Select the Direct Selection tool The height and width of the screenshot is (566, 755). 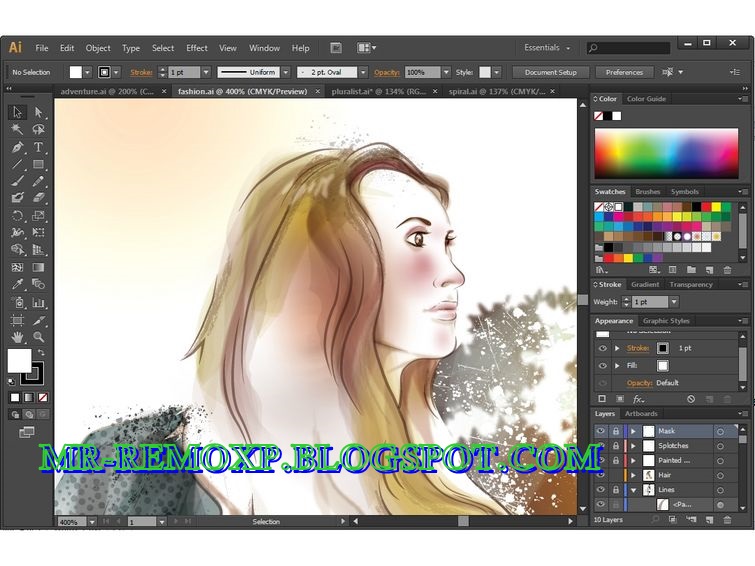click(x=39, y=112)
